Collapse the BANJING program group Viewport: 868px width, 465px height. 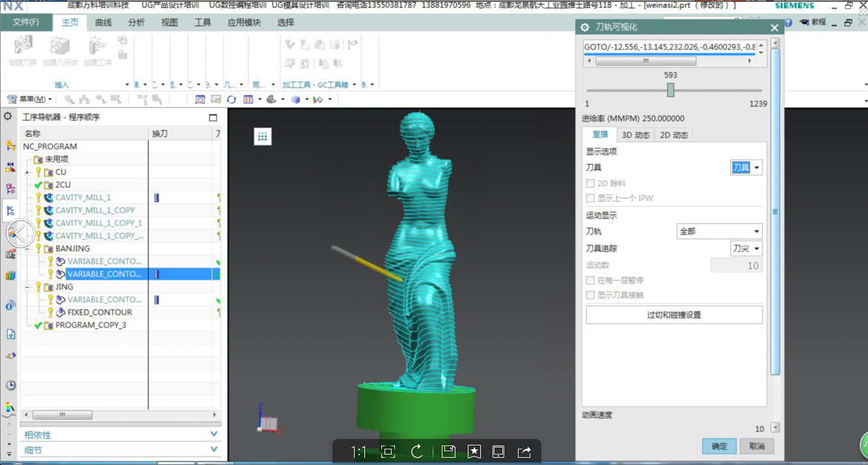tap(27, 248)
